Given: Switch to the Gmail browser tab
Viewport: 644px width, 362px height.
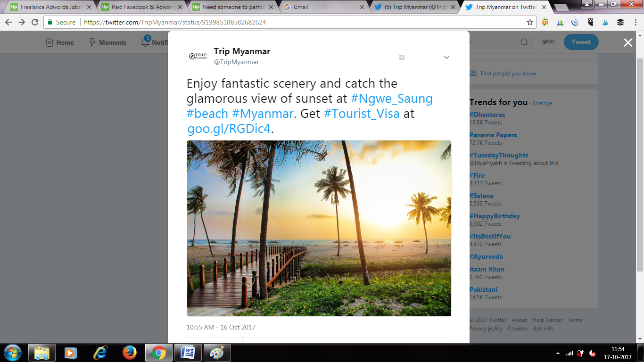Looking at the screenshot, I should [x=325, y=7].
